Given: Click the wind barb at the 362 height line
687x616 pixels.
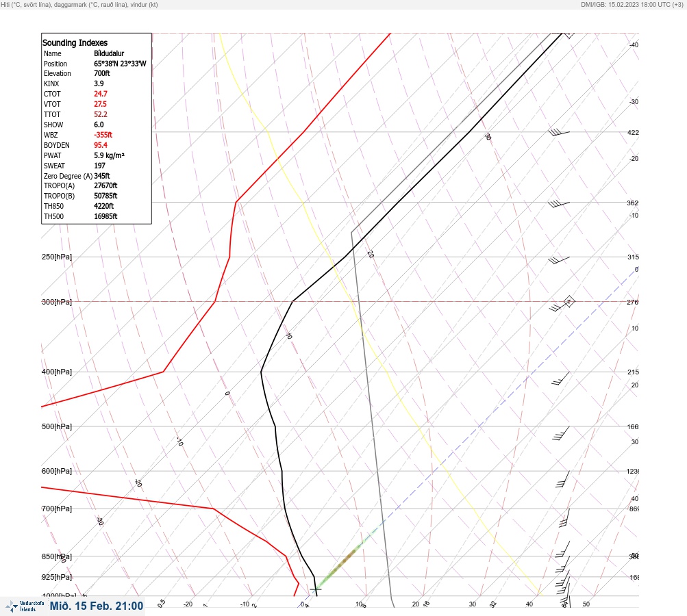Looking at the screenshot, I should tap(559, 203).
